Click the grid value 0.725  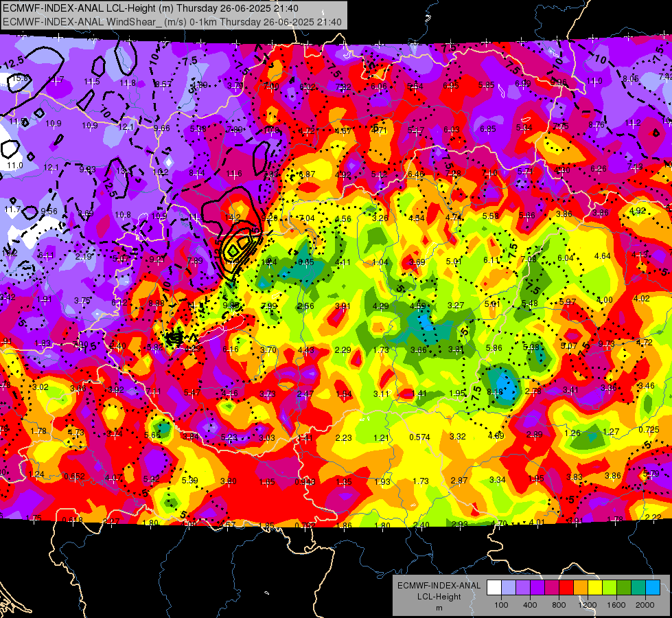click(x=649, y=429)
